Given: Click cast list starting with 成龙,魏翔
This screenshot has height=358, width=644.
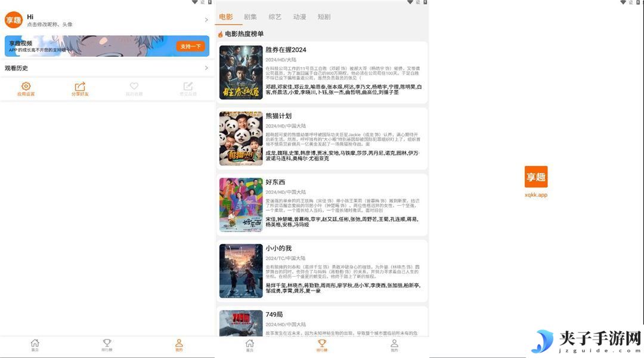Looking at the screenshot, I should [x=342, y=156].
